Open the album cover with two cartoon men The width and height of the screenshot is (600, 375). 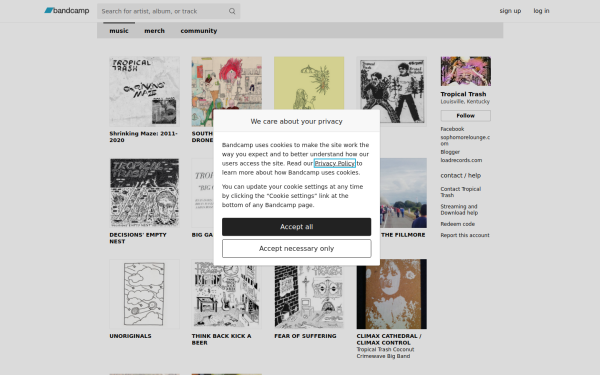391,91
